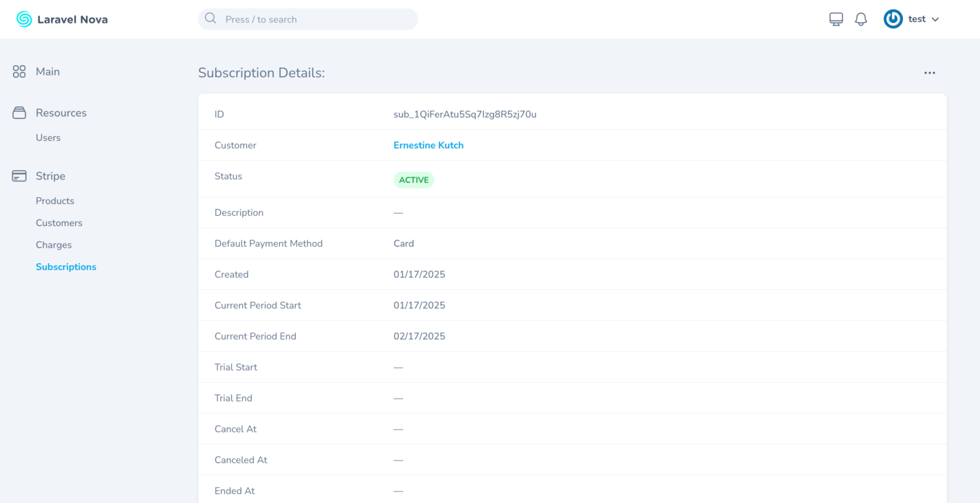Open customer Ernestine Kutch link

tap(428, 145)
